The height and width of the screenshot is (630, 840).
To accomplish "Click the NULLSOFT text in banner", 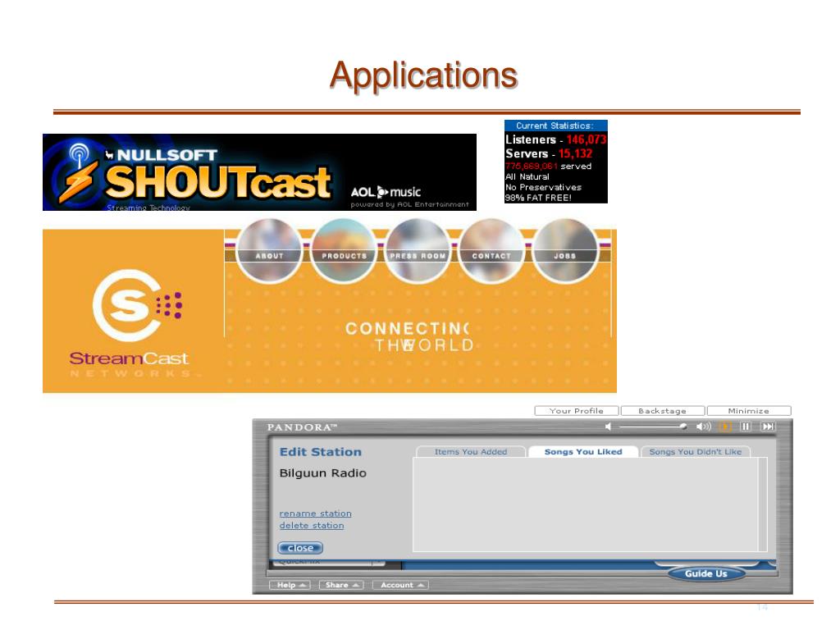I will tap(167, 155).
